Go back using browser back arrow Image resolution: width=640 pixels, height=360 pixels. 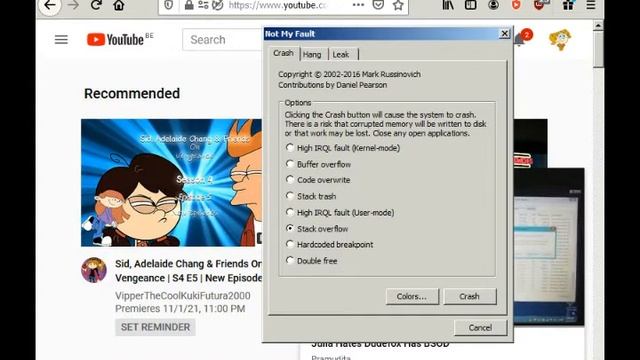pos(49,6)
